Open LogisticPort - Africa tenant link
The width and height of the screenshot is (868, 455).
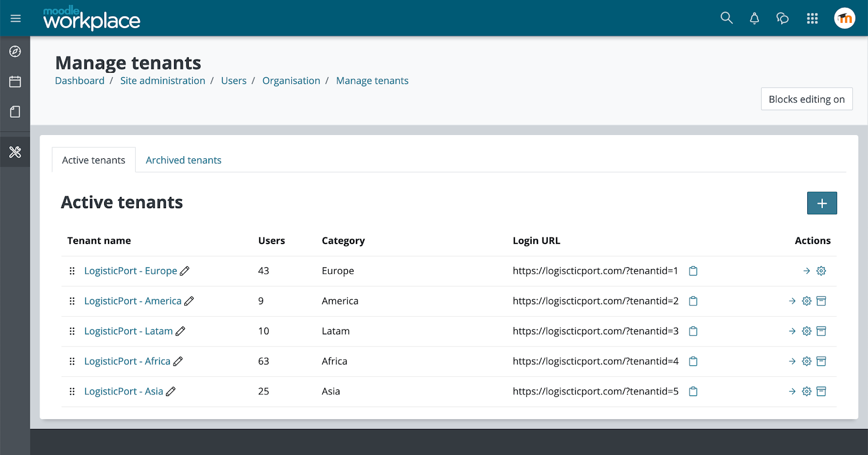pos(127,361)
